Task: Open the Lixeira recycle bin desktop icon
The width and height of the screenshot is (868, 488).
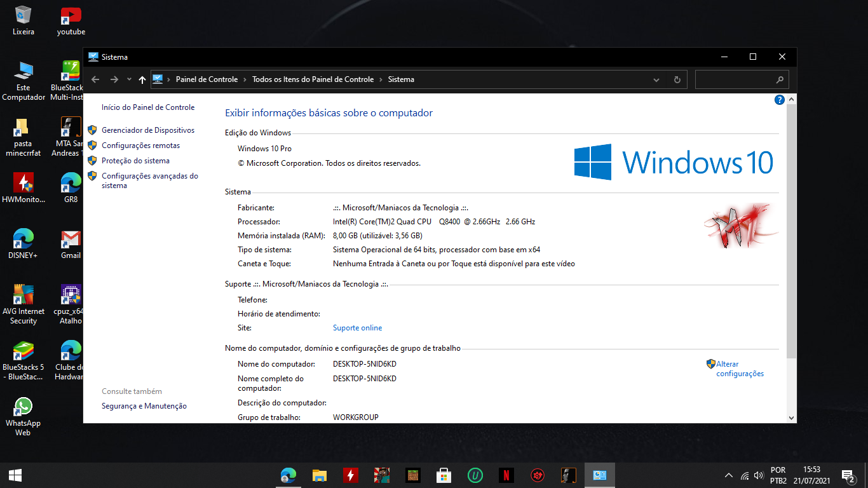Action: 24,20
